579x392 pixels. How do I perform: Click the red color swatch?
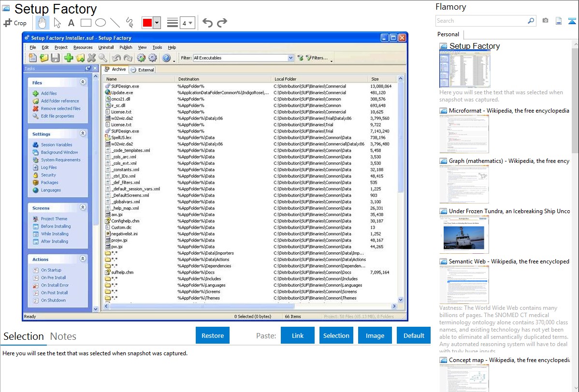(147, 23)
